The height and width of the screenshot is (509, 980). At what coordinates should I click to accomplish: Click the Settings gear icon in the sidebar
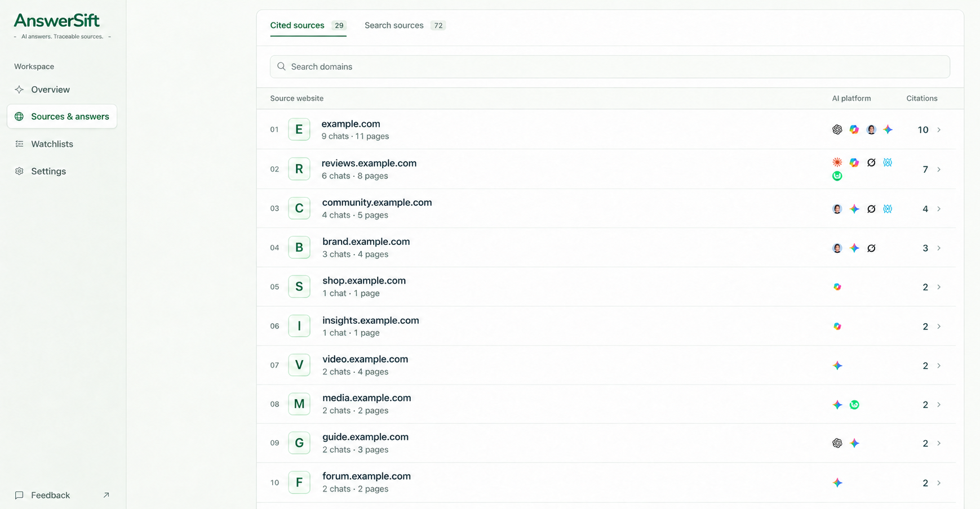(19, 171)
